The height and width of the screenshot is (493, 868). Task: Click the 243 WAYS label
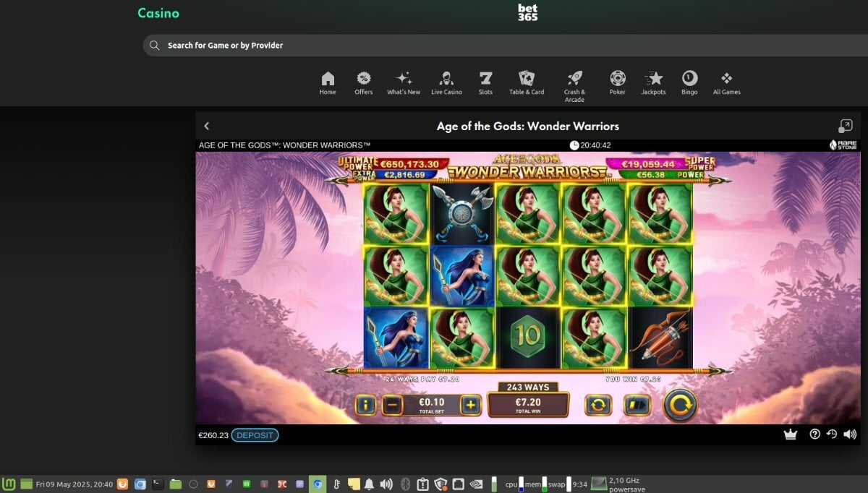click(528, 387)
